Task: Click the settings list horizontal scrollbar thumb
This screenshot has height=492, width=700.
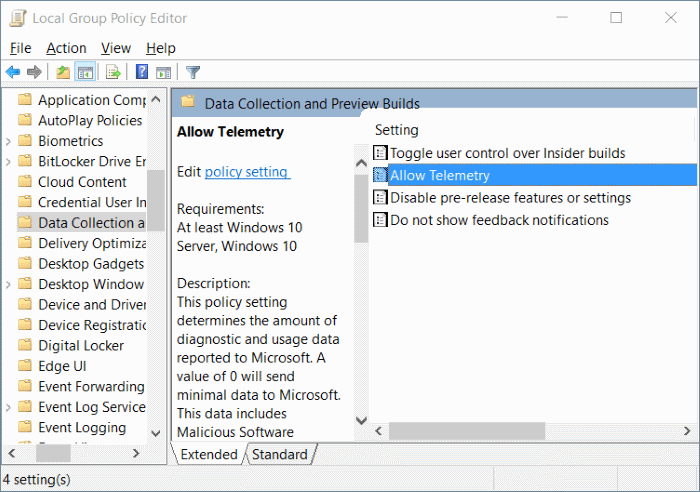Action: click(x=467, y=431)
